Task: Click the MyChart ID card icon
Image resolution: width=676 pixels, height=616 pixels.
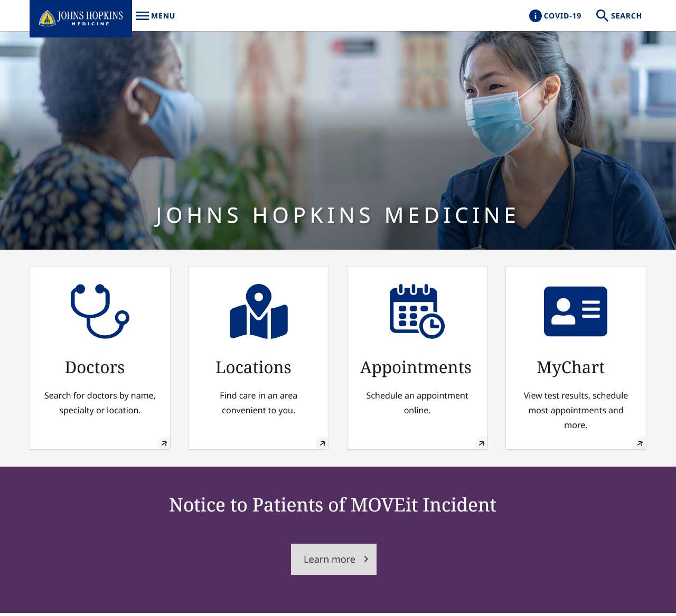Action: point(576,311)
